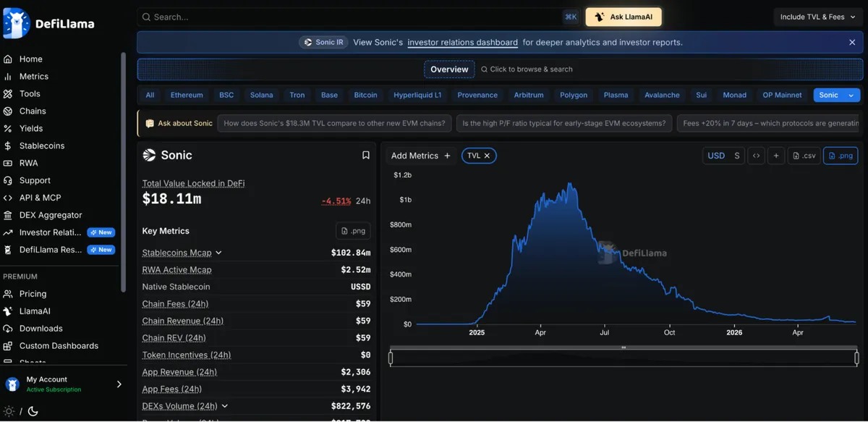
Task: Bookmark the Sonic chain
Action: (366, 156)
